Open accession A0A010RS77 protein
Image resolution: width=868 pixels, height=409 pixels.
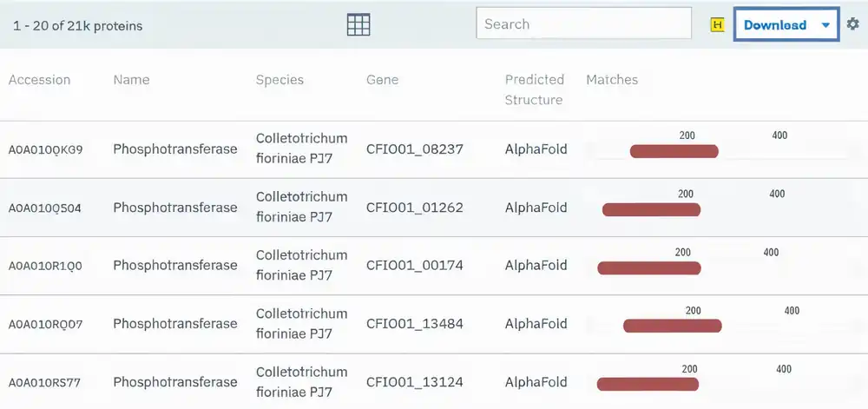coord(46,382)
